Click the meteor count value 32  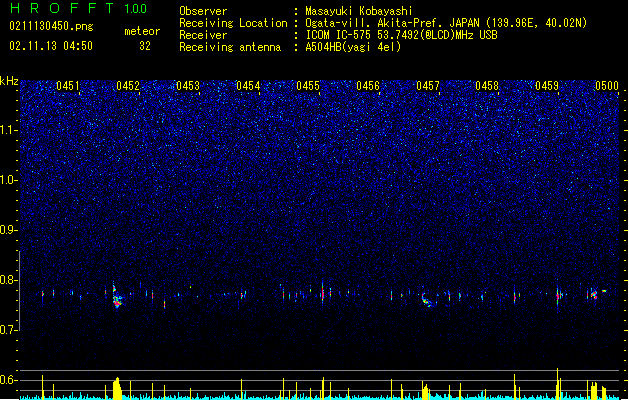point(145,46)
